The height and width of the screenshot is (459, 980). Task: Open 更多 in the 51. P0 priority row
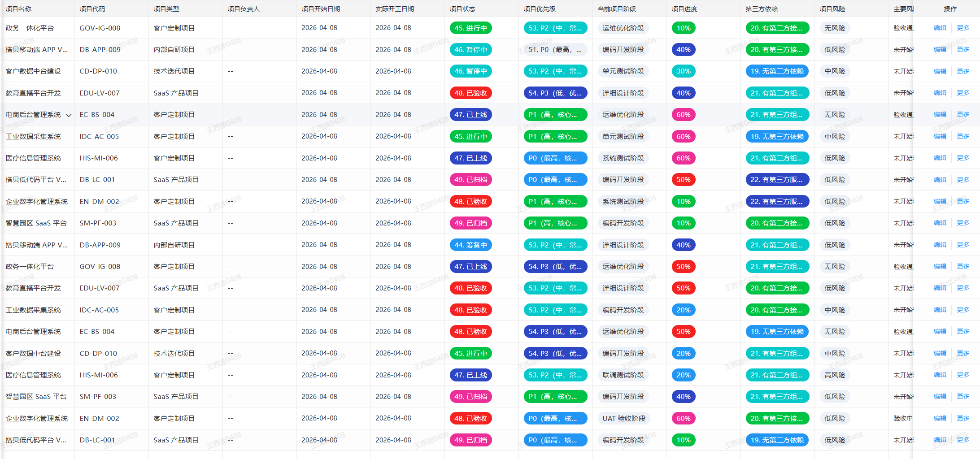[x=963, y=49]
